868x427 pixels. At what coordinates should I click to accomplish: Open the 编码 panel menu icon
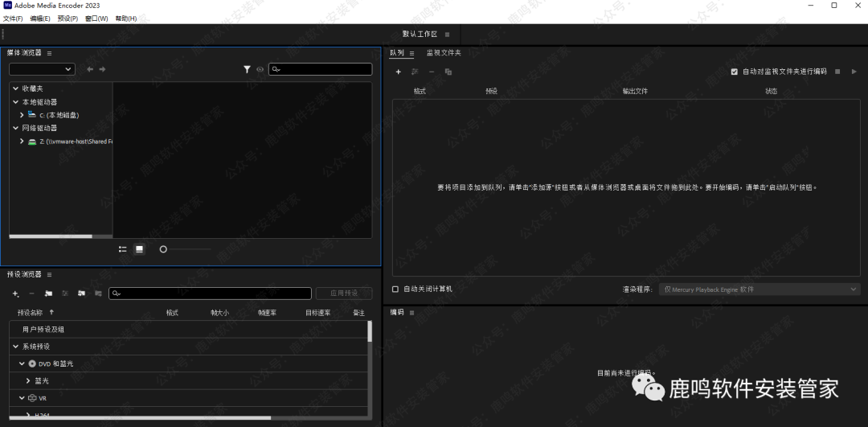411,313
